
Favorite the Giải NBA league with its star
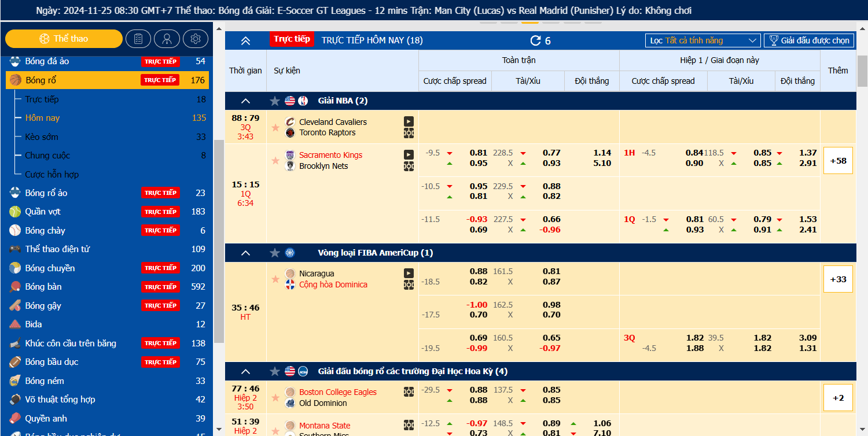coord(275,101)
